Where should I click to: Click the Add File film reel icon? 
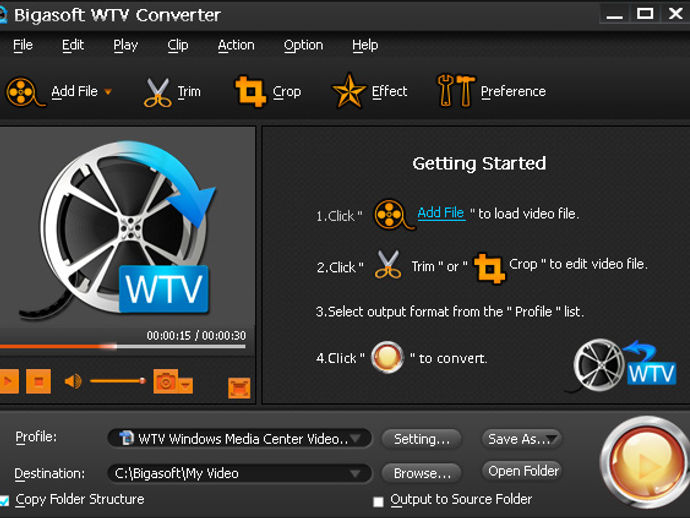[25, 92]
